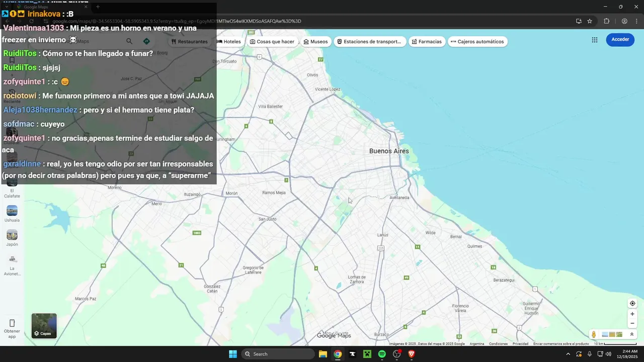644x362 pixels.
Task: Open Spotify from the taskbar
Action: pos(382,354)
